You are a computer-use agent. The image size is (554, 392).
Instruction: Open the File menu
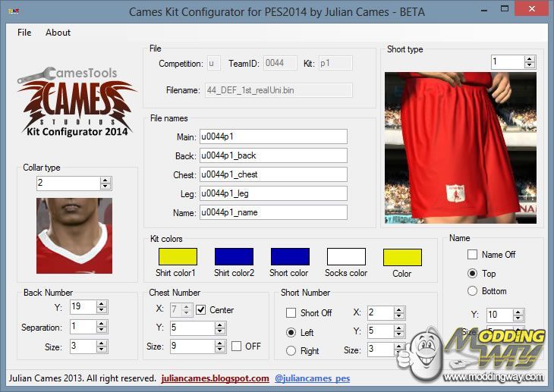tap(24, 33)
